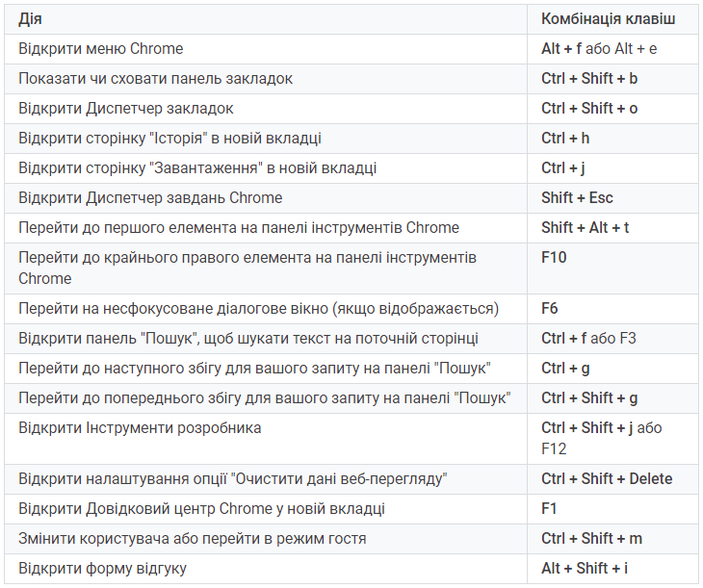Click the 'Shift + Alt + t' shortcut cell

(x=612, y=228)
